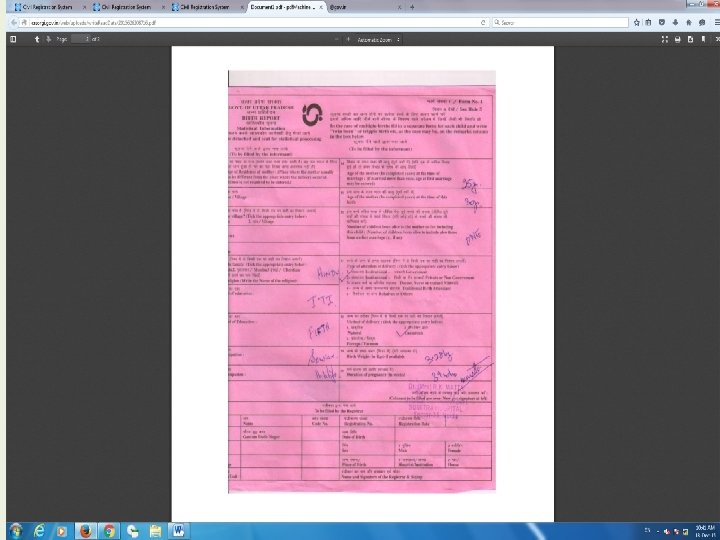Screen dimensions: 720x540
Task: Close the Document pdf tab
Action: [x=321, y=7]
